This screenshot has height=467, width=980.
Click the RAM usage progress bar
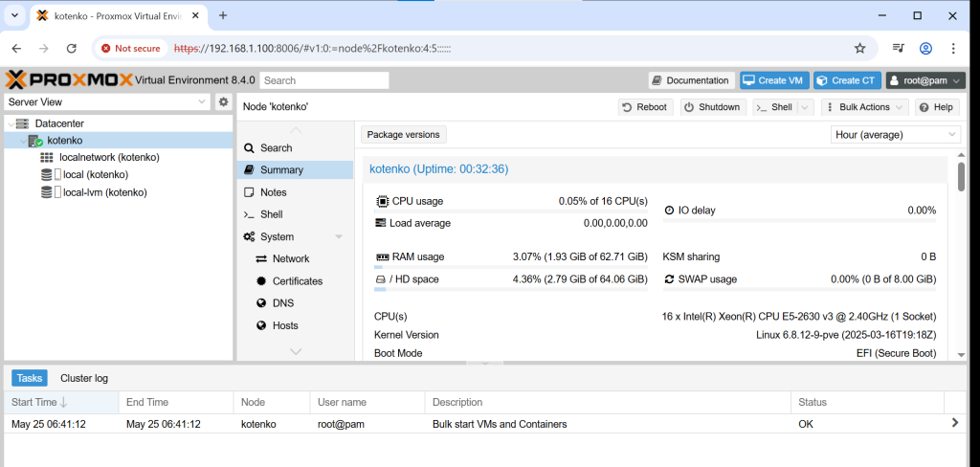[x=511, y=268]
